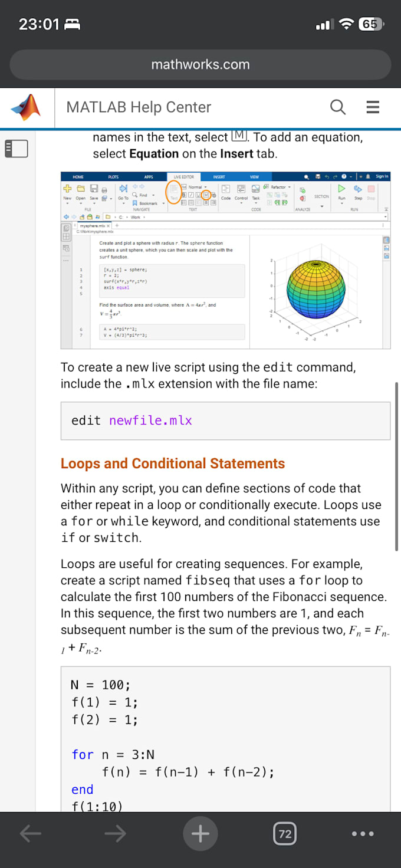The height and width of the screenshot is (868, 401).
Task: Show the 72 open tabs switcher
Action: (285, 833)
